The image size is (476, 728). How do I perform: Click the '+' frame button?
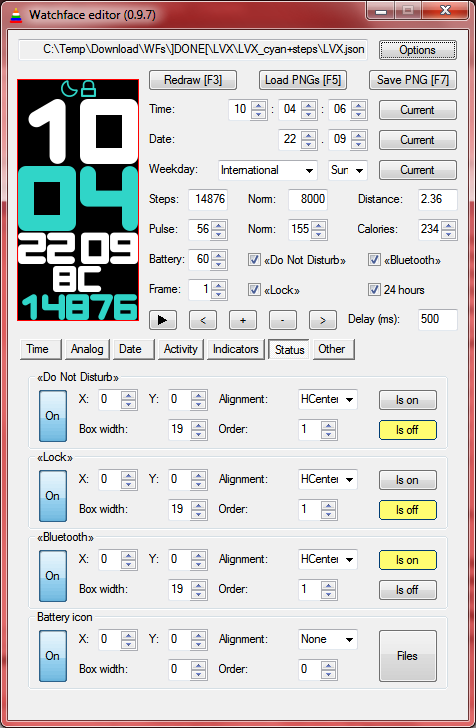pyautogui.click(x=242, y=320)
